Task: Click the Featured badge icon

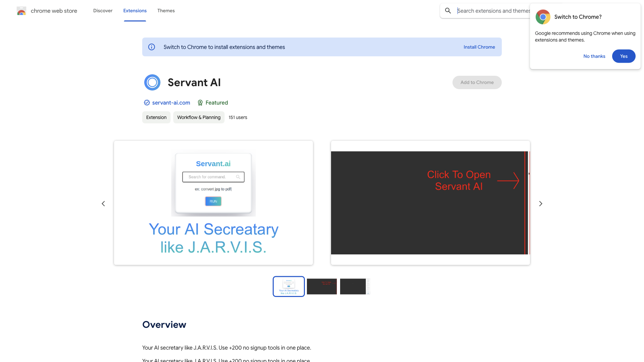Action: tap(200, 103)
